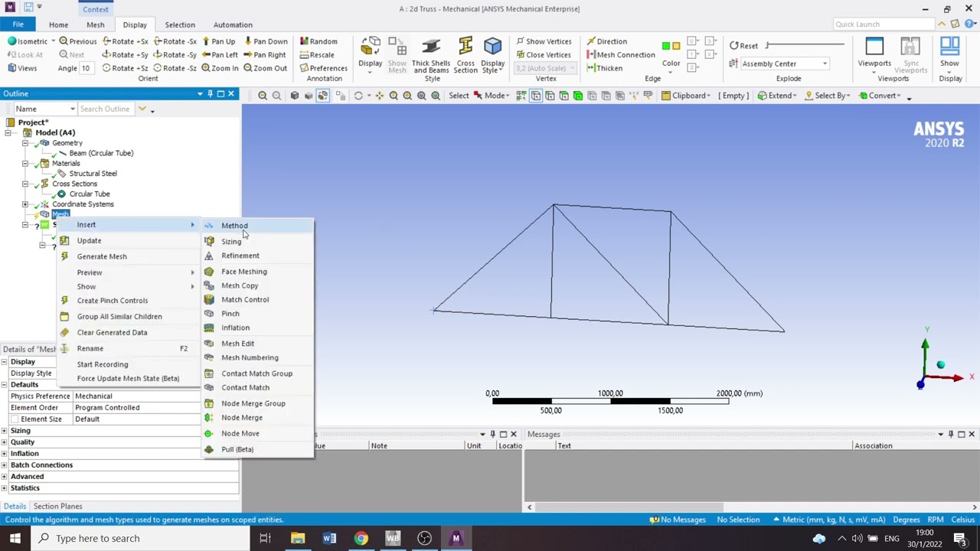This screenshot has width=980, height=551.
Task: Expand Coordinate Systems tree node
Action: coord(25,204)
